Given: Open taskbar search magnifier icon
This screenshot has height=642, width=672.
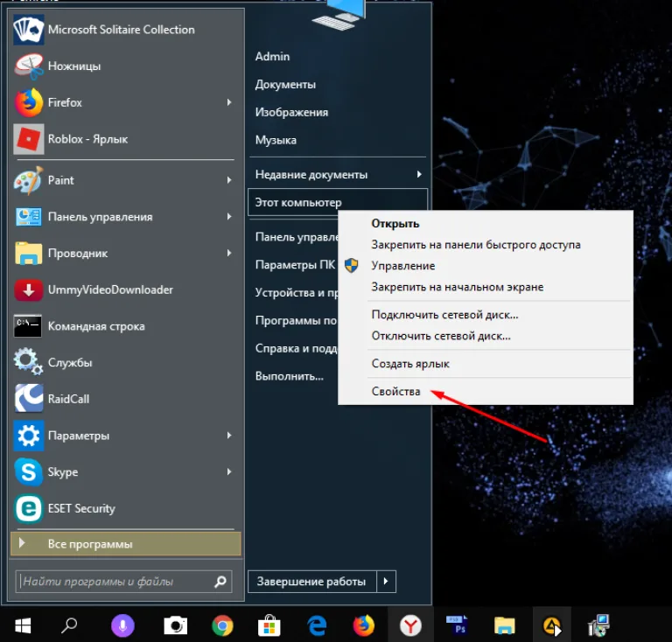Looking at the screenshot, I should click(x=69, y=625).
